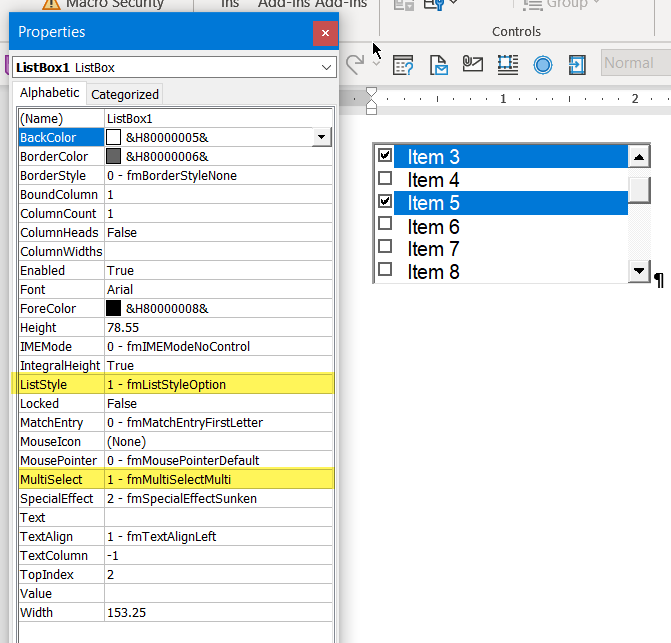
Task: Open the ListBox1 object selector dropdown
Action: [x=326, y=68]
